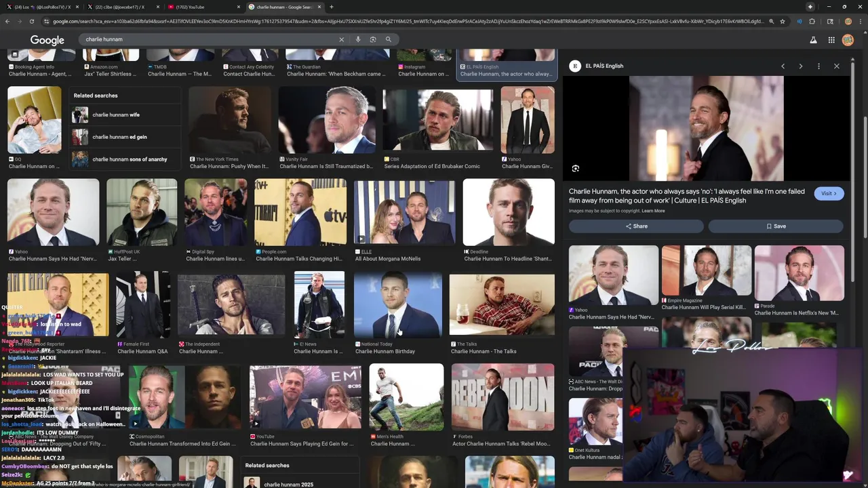Image resolution: width=868 pixels, height=488 pixels.
Task: Click the Google logo
Action: tap(47, 40)
